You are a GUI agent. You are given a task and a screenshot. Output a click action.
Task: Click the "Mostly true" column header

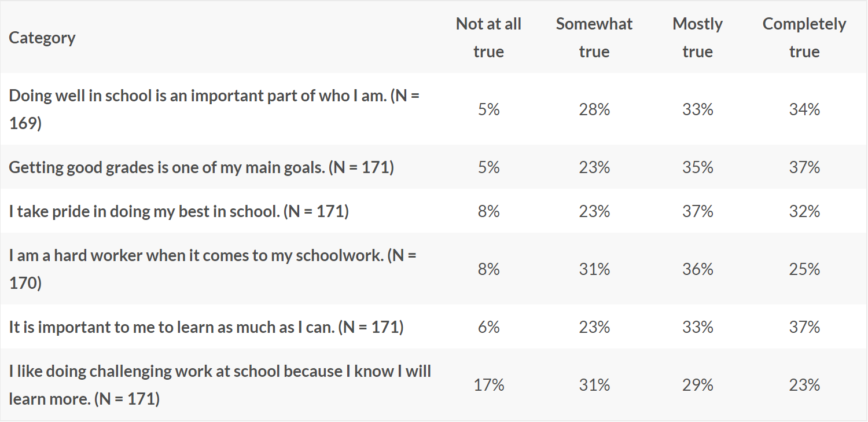coord(697,38)
